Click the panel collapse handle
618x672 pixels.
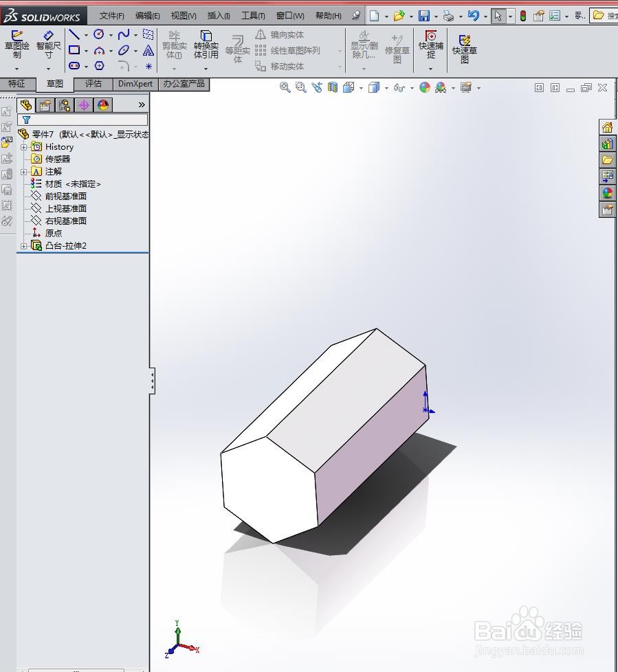(x=152, y=381)
